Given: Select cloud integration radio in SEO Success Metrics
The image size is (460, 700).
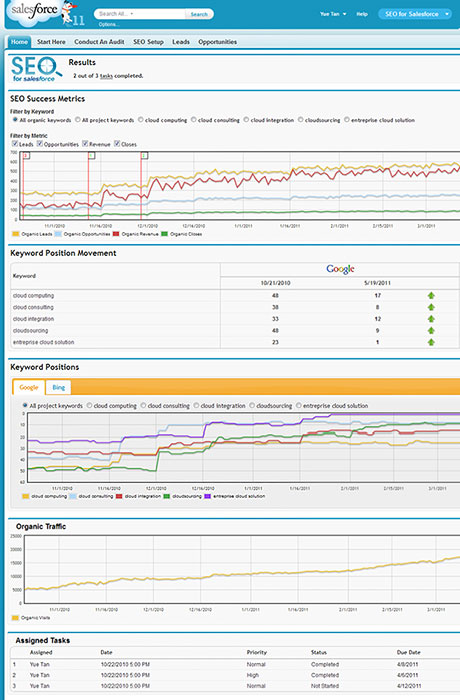Looking at the screenshot, I should point(246,120).
